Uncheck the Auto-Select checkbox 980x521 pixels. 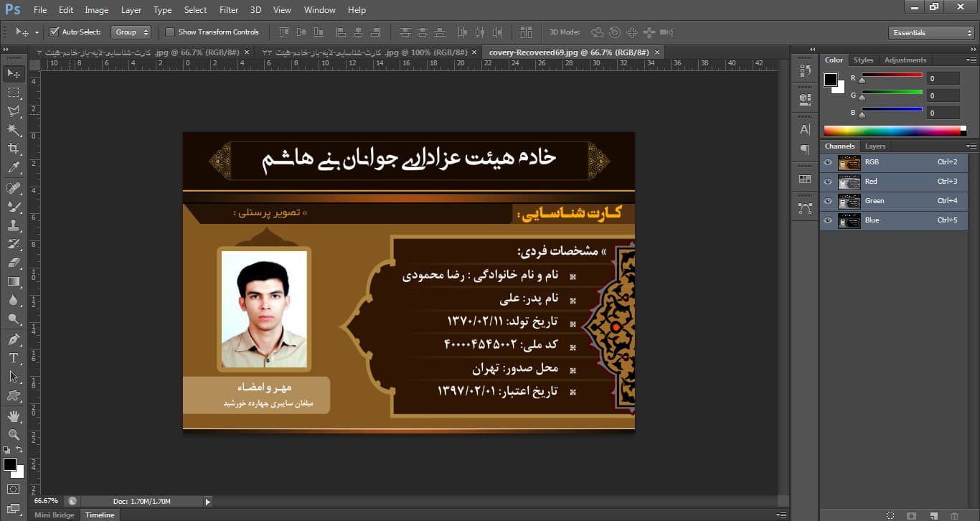[x=54, y=32]
